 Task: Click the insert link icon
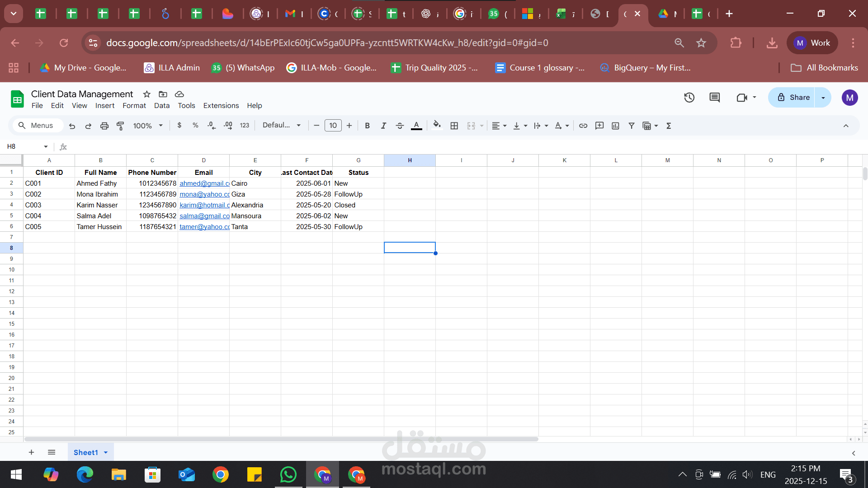pos(583,126)
